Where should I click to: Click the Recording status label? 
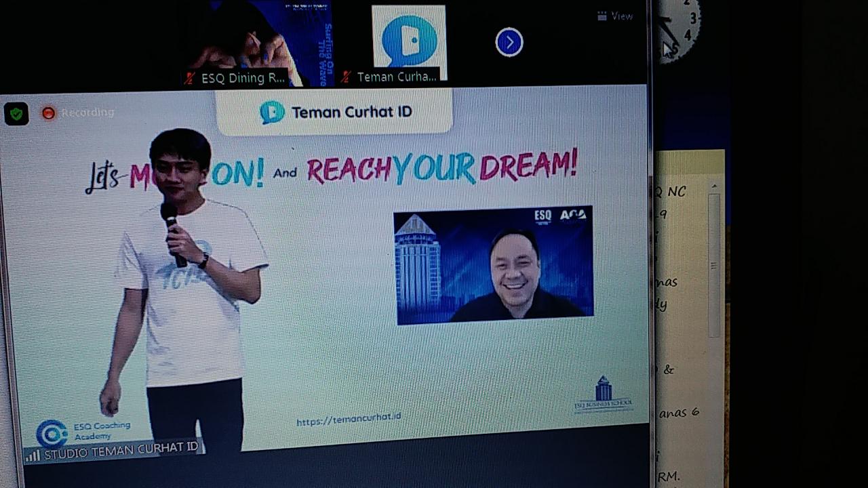click(87, 113)
